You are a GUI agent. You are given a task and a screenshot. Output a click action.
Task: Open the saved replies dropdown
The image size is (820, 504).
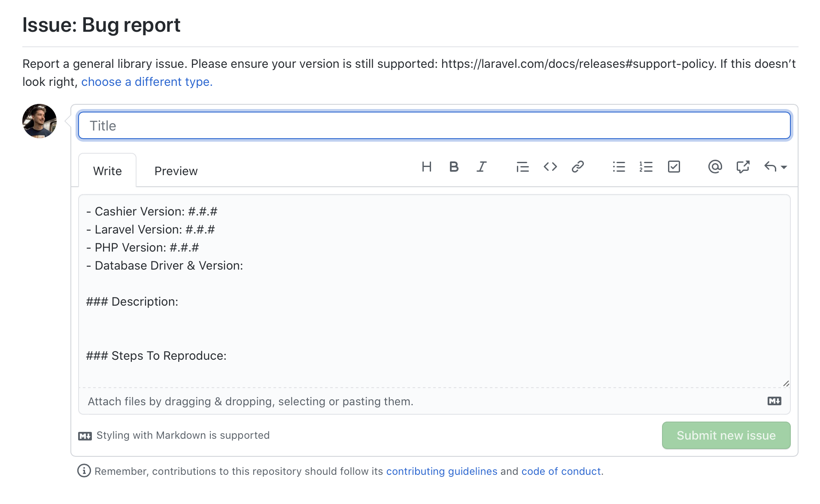click(x=774, y=167)
